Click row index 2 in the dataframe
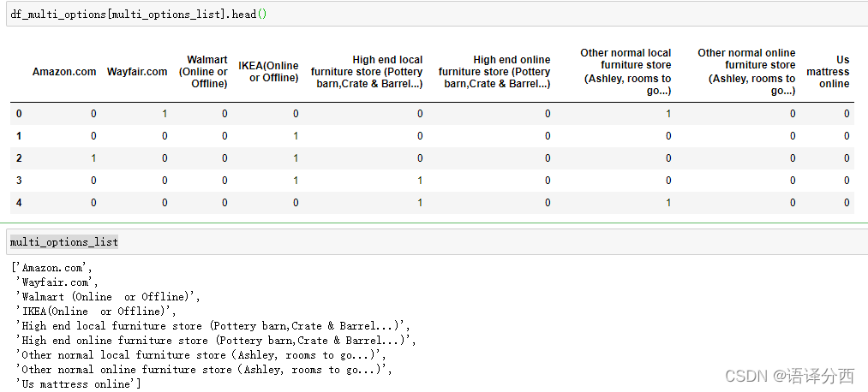868x392 pixels. click(19, 158)
